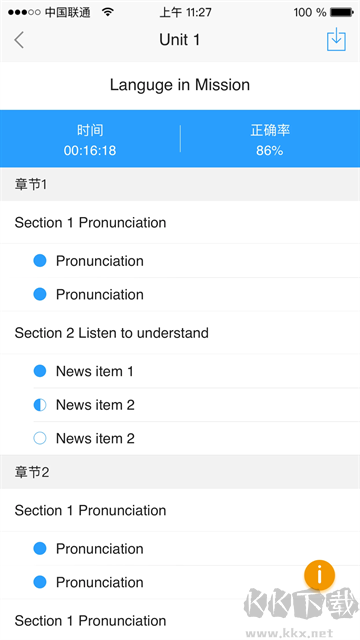Tap the 章节1 chapter header
Viewport: 360px width, 640px height.
(x=180, y=184)
